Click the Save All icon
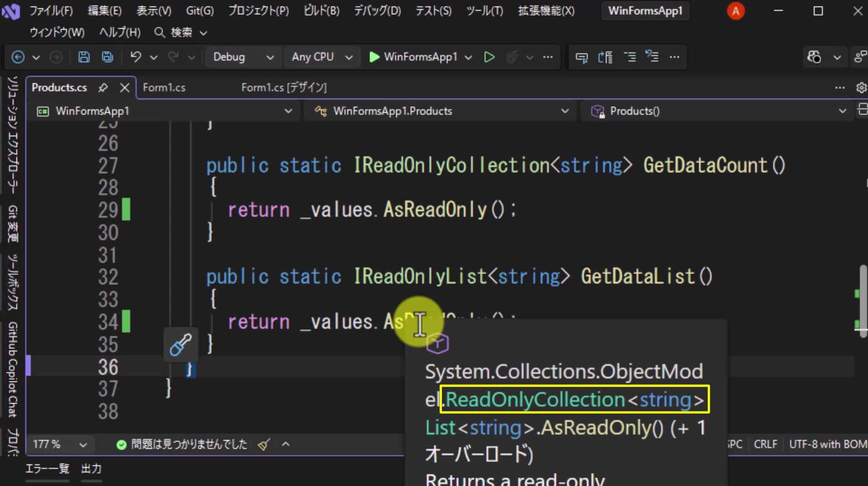This screenshot has height=486, width=868. (108, 57)
